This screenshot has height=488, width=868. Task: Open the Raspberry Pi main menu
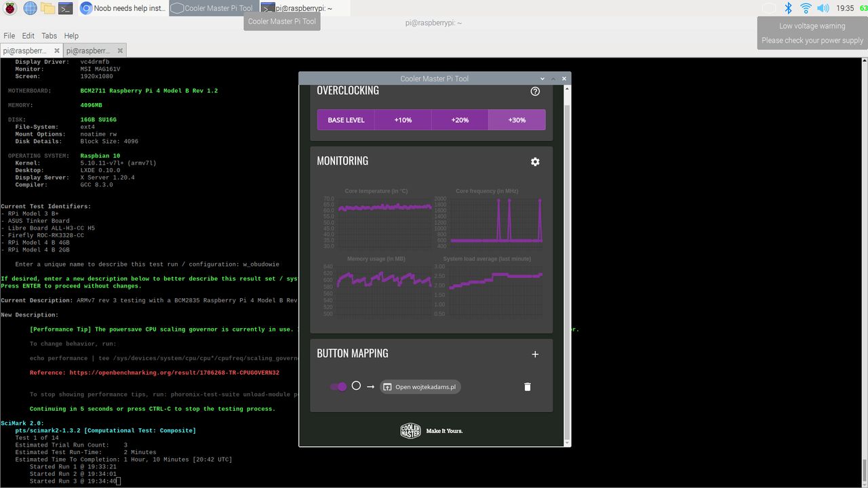click(x=10, y=8)
